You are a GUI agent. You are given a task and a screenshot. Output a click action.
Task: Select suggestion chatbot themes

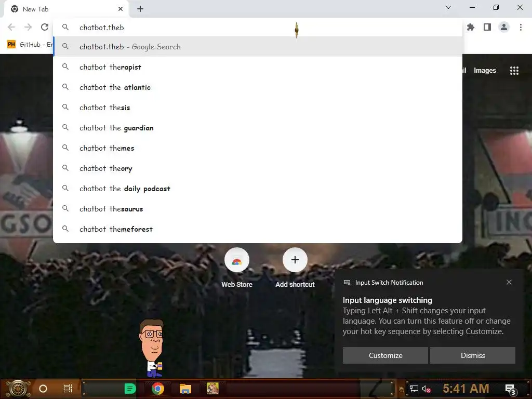[x=258, y=148]
